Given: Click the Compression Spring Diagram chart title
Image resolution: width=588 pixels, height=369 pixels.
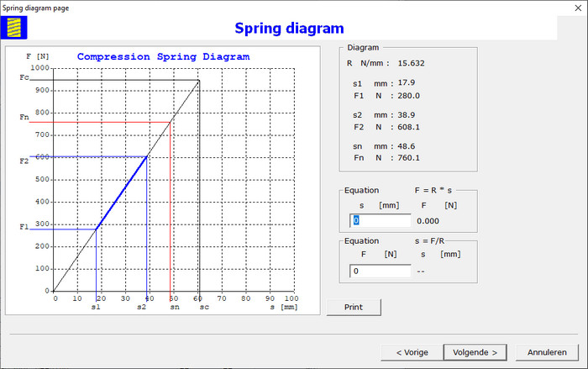Looking at the screenshot, I should [163, 57].
